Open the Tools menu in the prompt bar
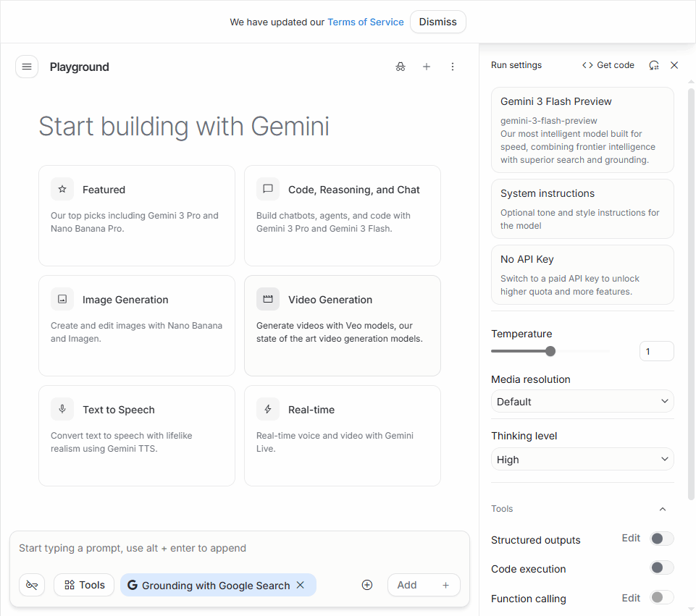Screen dimensions: 696x616 (83, 584)
